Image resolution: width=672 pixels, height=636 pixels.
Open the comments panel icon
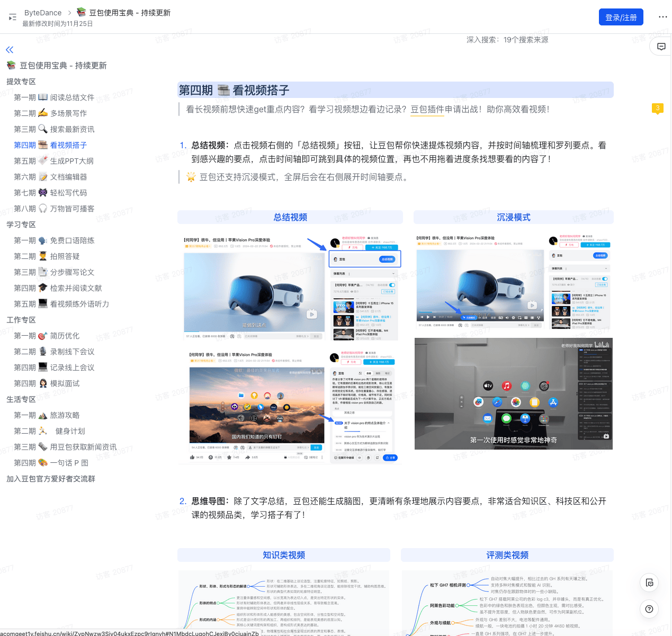[661, 47]
